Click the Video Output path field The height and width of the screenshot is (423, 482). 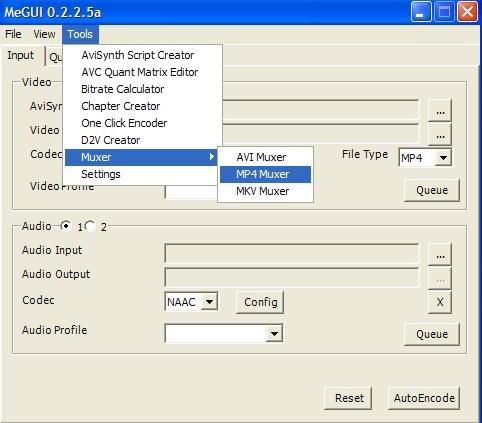[x=320, y=133]
